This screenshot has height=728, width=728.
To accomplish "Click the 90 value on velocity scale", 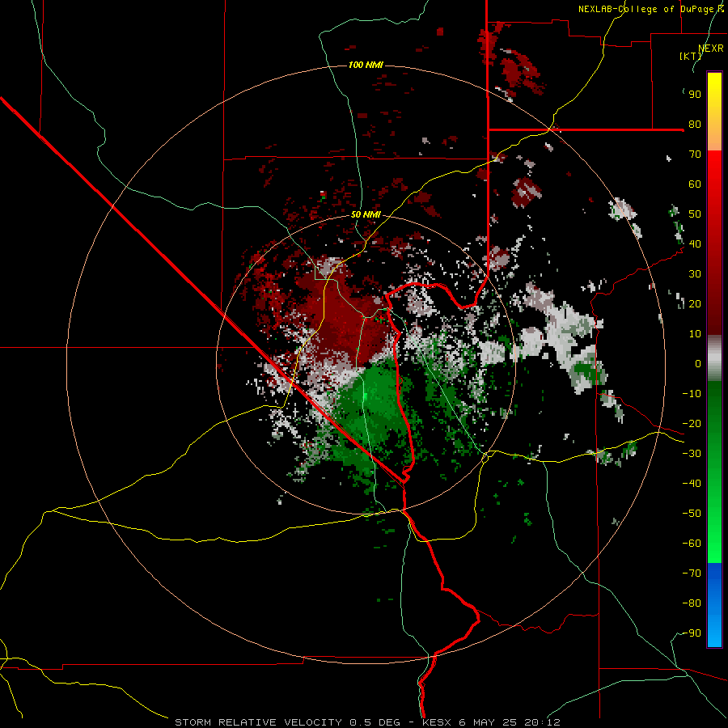I will [695, 95].
